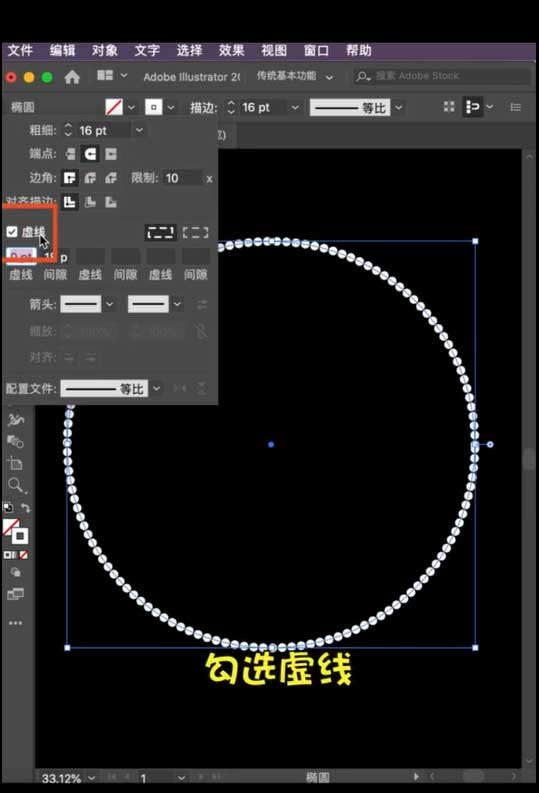This screenshot has height=793, width=539.
Task: Swap fill and stroke arrow icon
Action: pos(25,507)
